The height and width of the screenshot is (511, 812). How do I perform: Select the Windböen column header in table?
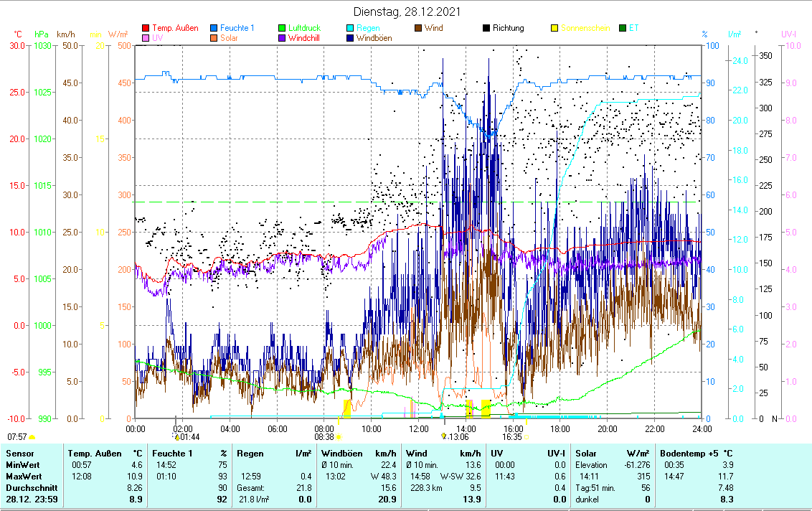[341, 454]
